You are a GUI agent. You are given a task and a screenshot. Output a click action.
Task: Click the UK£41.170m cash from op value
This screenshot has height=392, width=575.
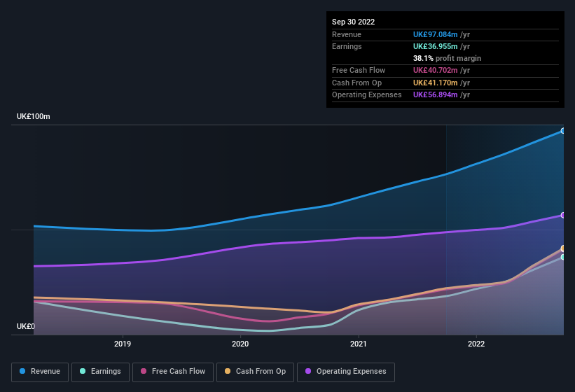coord(435,83)
